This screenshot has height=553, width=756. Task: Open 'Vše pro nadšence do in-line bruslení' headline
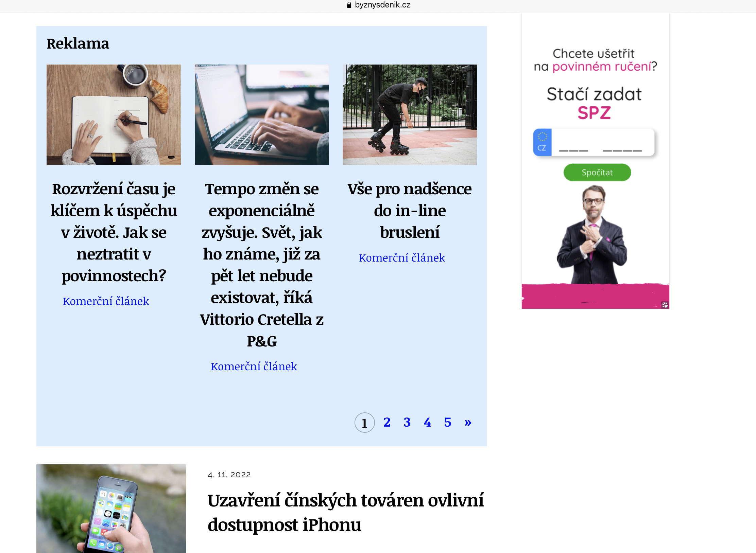[410, 211]
